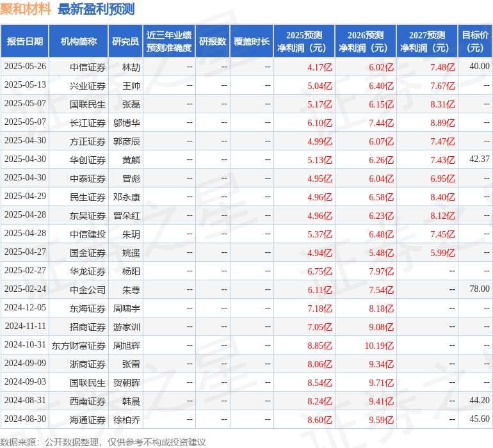Click target price 78.00
This screenshot has width=493, height=448.
(x=480, y=289)
